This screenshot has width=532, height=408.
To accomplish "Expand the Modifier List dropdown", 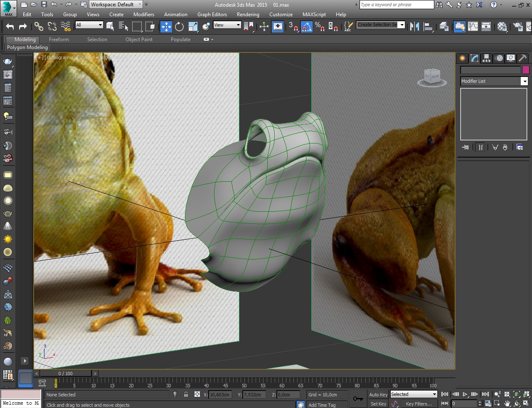I will [524, 81].
